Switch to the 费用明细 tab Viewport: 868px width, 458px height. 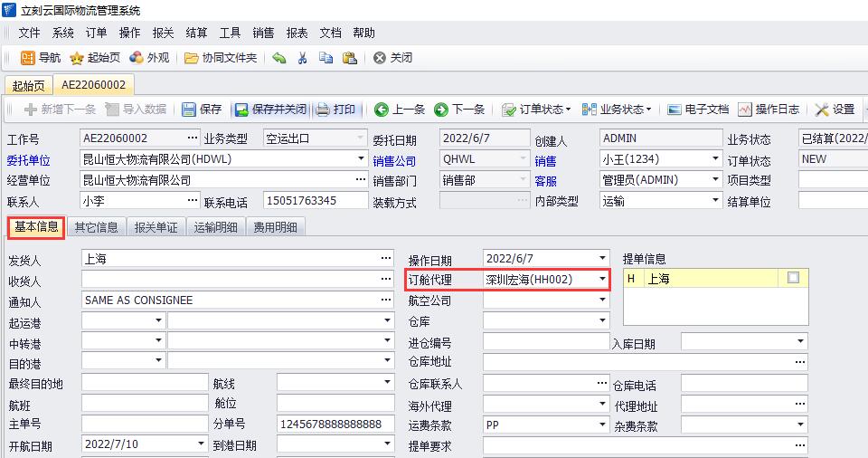[x=276, y=227]
